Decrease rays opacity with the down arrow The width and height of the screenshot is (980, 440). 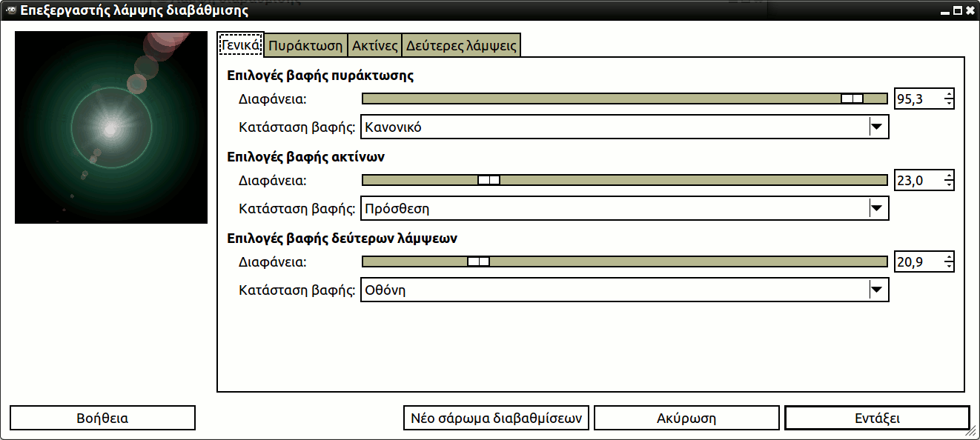949,184
